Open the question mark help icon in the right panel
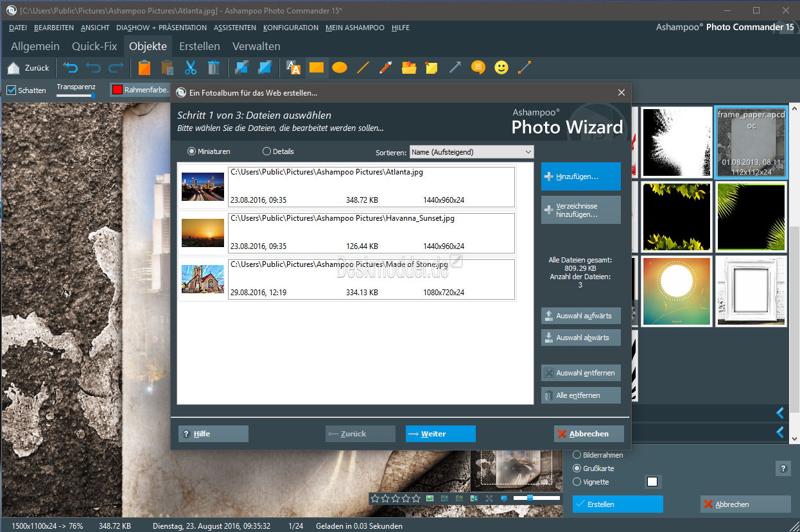The image size is (800, 532). [x=783, y=468]
